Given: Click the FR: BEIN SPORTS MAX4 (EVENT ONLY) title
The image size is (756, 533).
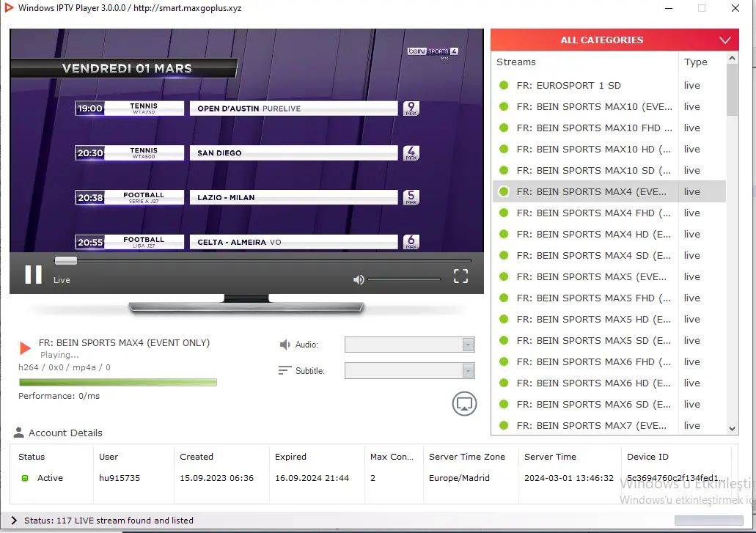Looking at the screenshot, I should pos(124,342).
